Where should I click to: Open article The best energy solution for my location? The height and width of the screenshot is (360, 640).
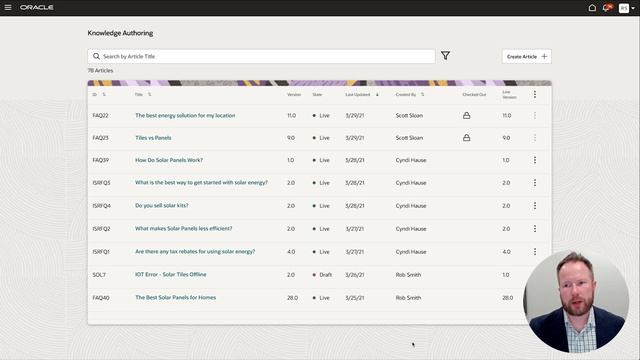(x=185, y=116)
